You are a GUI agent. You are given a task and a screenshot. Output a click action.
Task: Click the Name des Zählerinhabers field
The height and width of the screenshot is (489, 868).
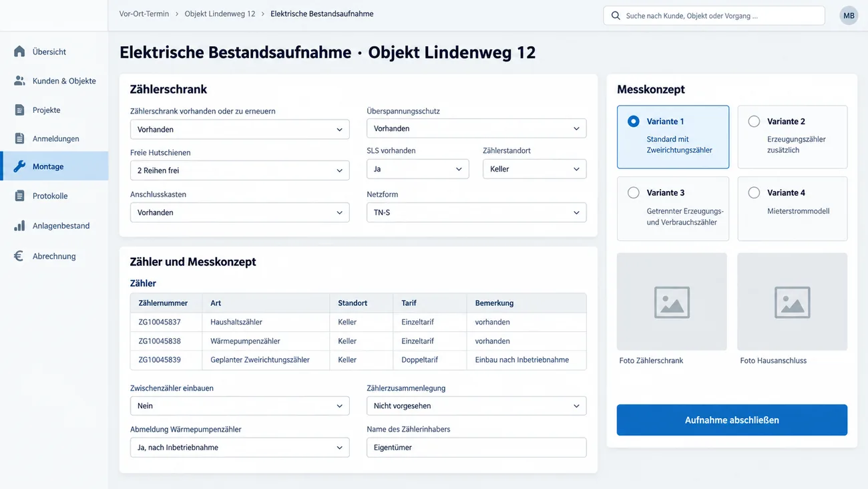(476, 448)
